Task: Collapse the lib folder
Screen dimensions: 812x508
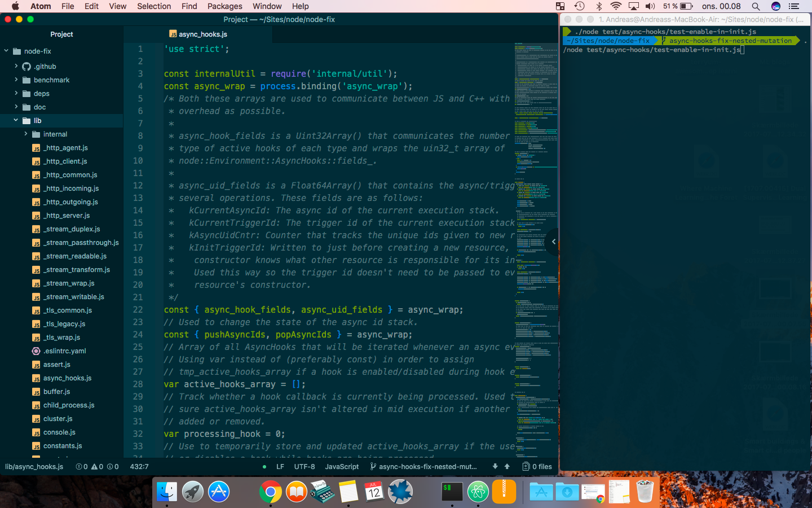Action: 16,120
